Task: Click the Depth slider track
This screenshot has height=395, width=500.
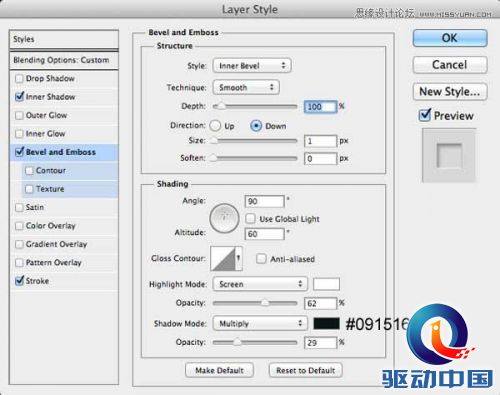Action: tap(255, 107)
